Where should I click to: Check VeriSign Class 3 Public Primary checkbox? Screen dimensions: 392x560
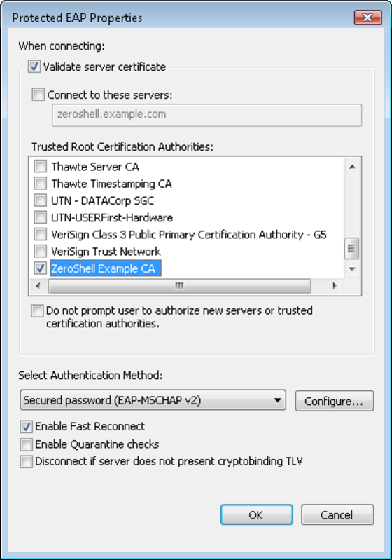(x=41, y=234)
